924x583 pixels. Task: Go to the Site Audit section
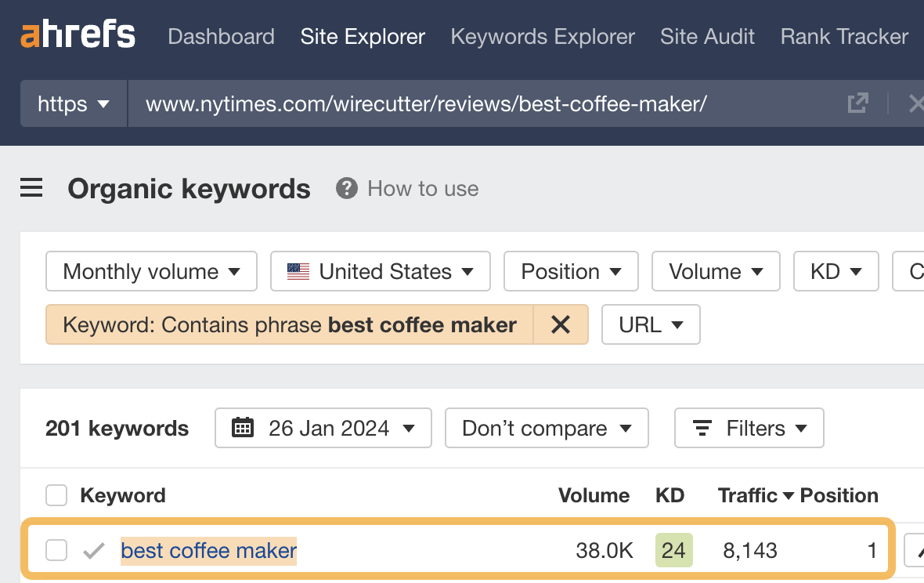(x=707, y=36)
